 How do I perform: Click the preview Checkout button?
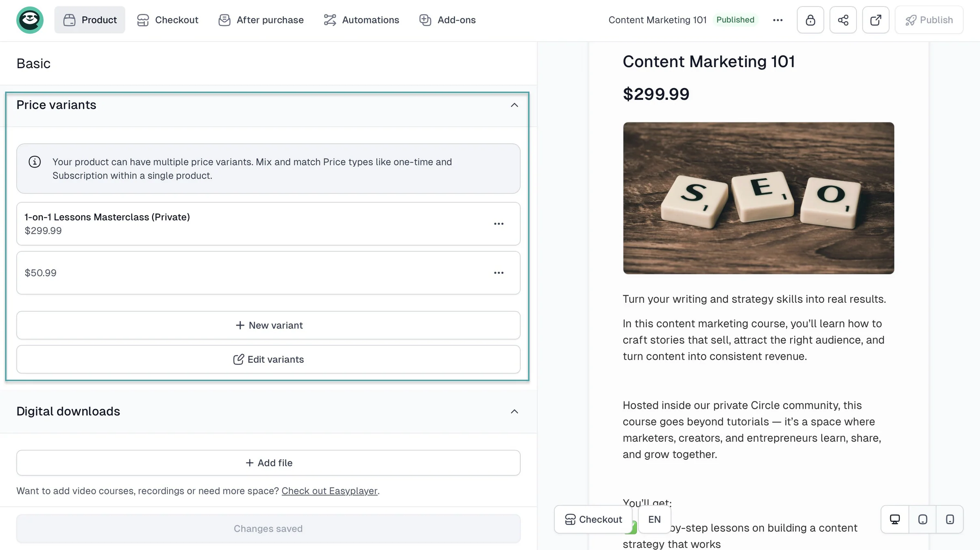(593, 519)
